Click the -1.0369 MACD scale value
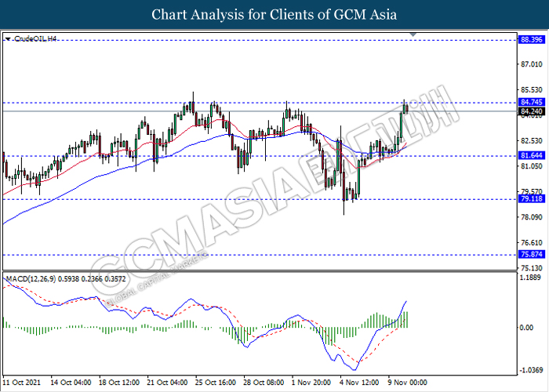Viewport: 549px width, 392px height. 531,370
